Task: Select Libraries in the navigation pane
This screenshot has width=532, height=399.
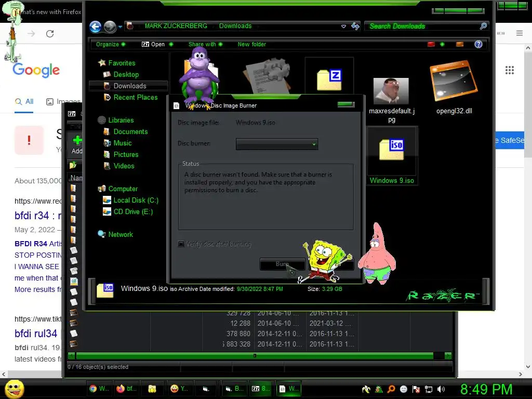Action: pyautogui.click(x=121, y=120)
